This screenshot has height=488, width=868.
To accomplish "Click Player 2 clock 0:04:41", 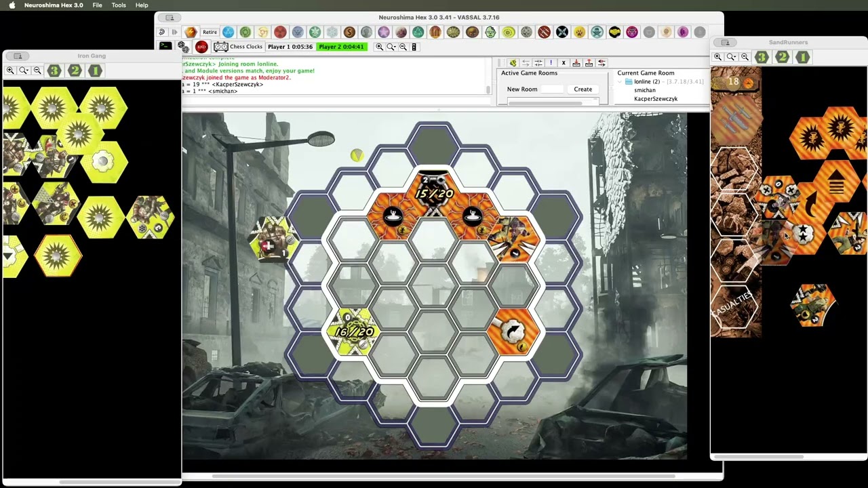I will click(342, 47).
